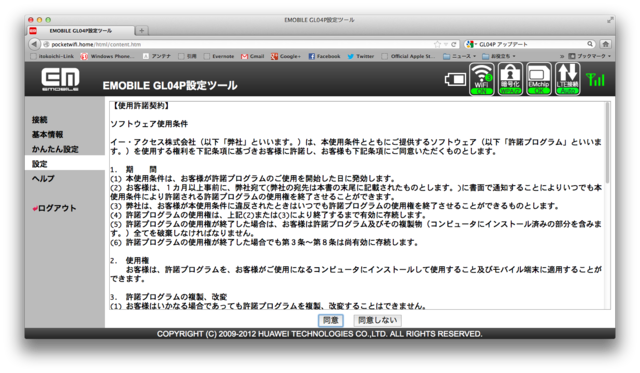Bookmark this page with the star icon
640x373 pixels.
point(438,44)
